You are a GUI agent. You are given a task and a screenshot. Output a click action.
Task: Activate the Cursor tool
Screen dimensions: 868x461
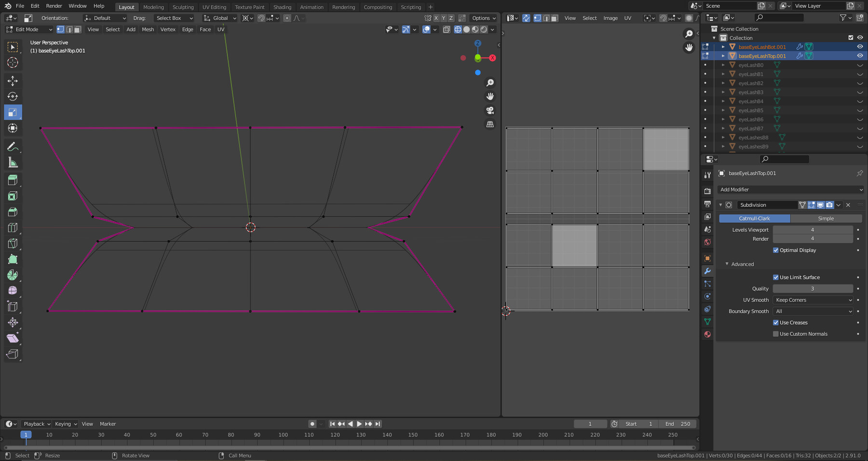pyautogui.click(x=13, y=62)
